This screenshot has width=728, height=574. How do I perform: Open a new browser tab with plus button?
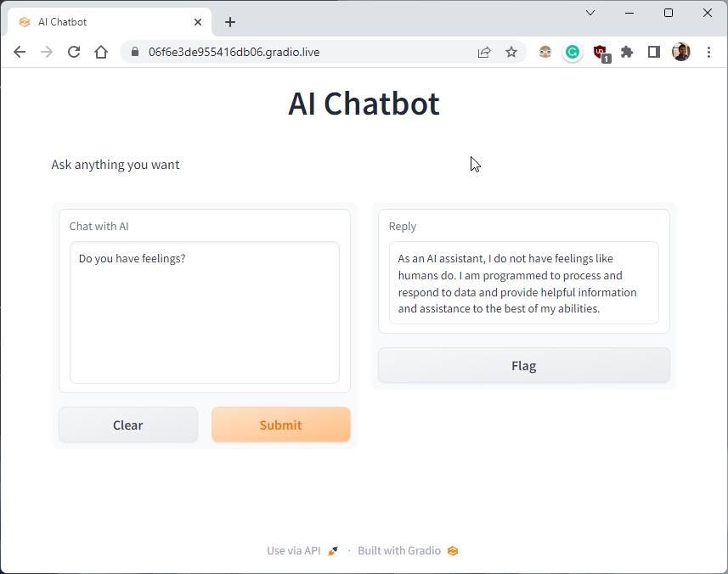click(229, 21)
